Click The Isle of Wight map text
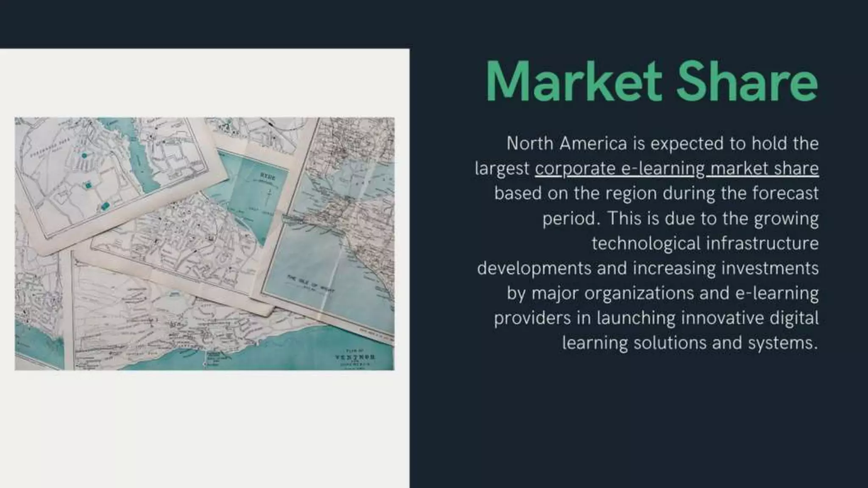 (x=311, y=283)
